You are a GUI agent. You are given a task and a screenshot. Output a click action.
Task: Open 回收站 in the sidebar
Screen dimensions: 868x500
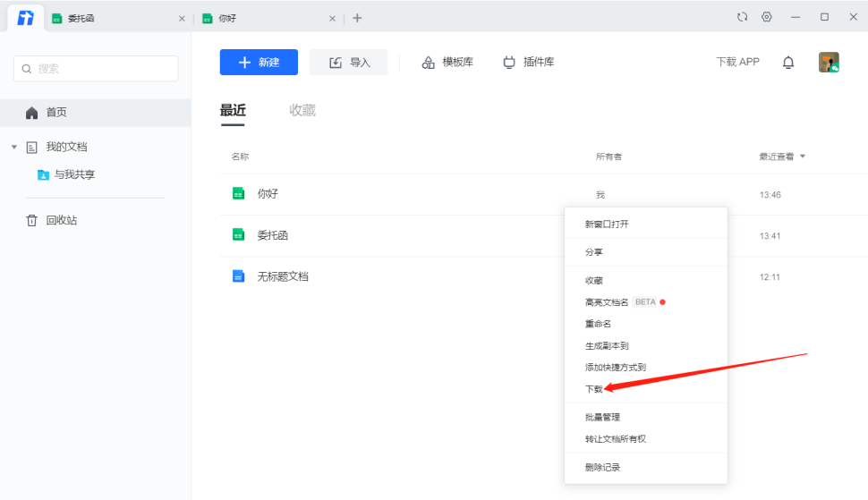click(61, 220)
